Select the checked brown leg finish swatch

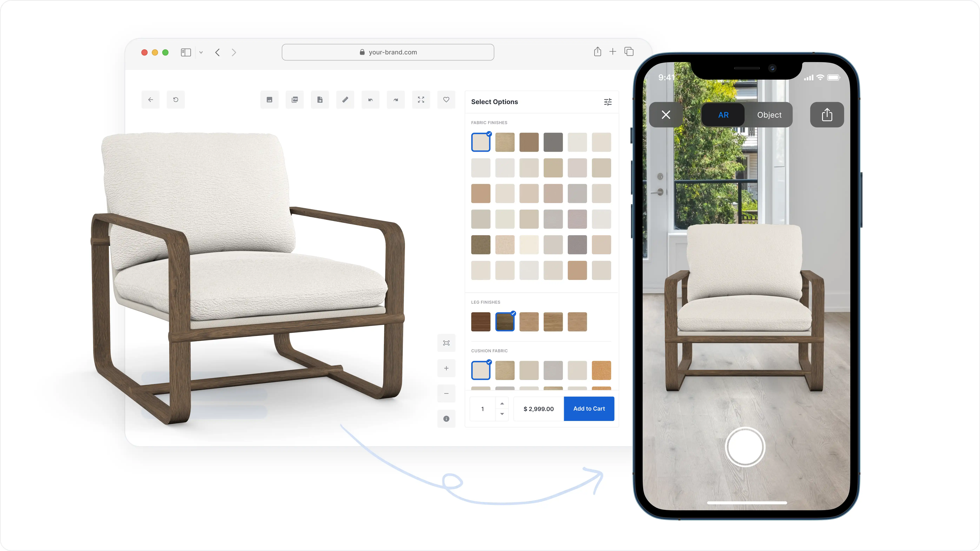(505, 322)
